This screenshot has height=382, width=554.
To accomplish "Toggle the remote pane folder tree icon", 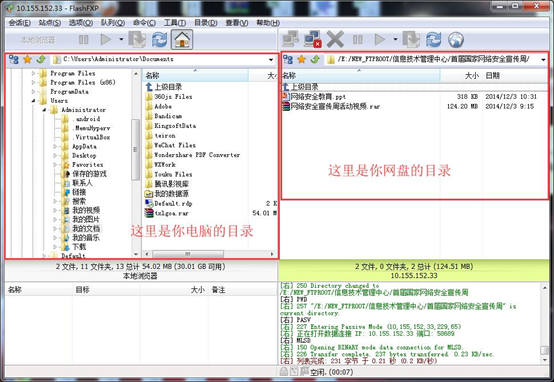I will click(288, 59).
